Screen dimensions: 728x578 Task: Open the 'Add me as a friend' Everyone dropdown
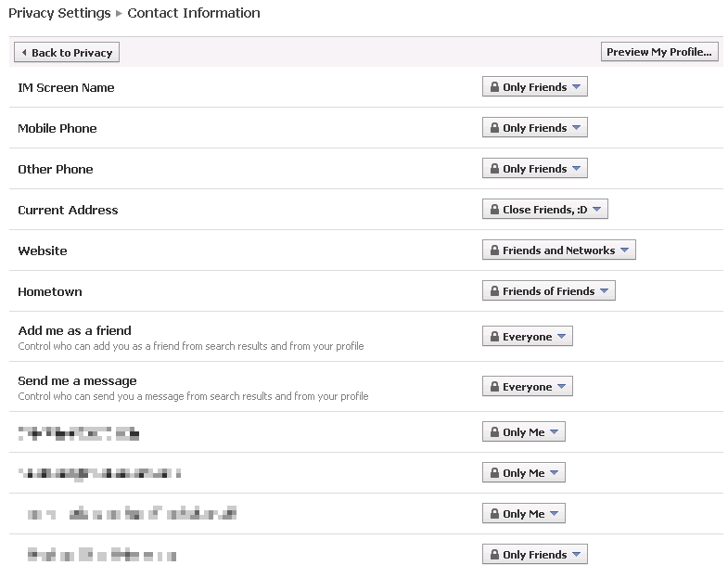coord(527,337)
